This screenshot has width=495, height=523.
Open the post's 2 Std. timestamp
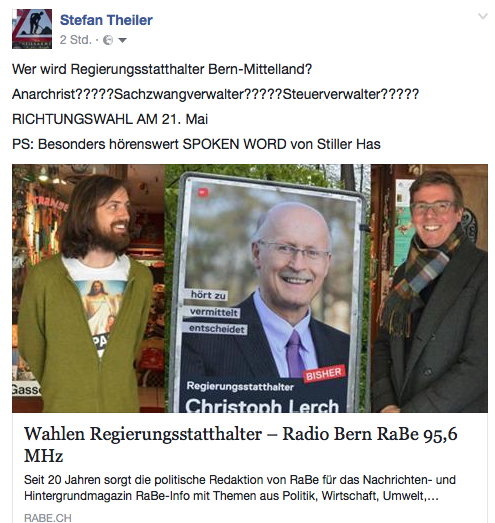[x=75, y=40]
